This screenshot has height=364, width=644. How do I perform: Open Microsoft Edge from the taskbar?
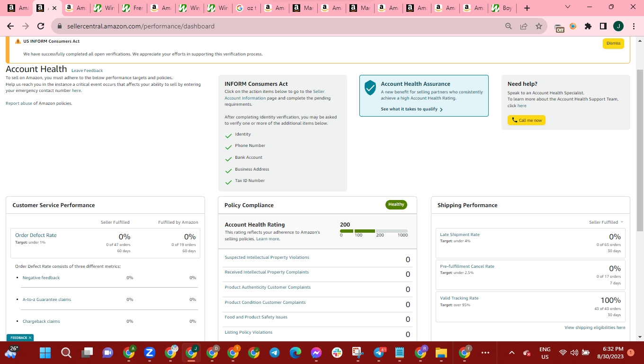tap(295, 353)
